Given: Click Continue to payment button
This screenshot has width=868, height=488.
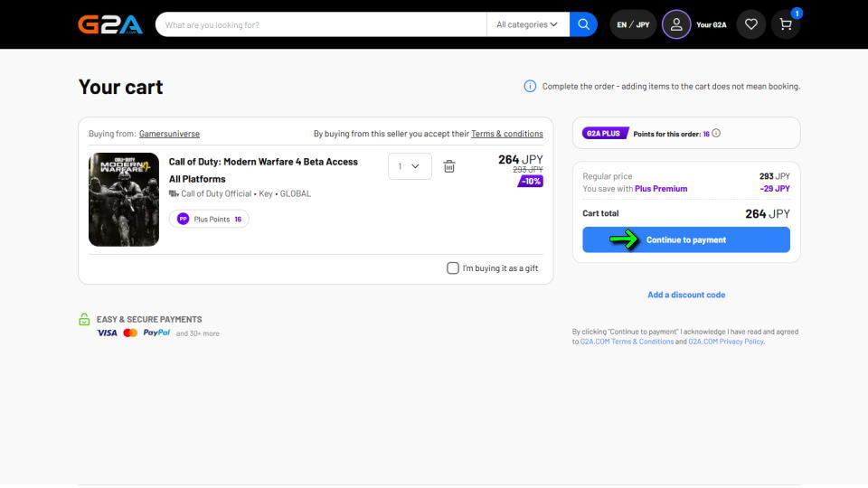Looking at the screenshot, I should [x=686, y=239].
